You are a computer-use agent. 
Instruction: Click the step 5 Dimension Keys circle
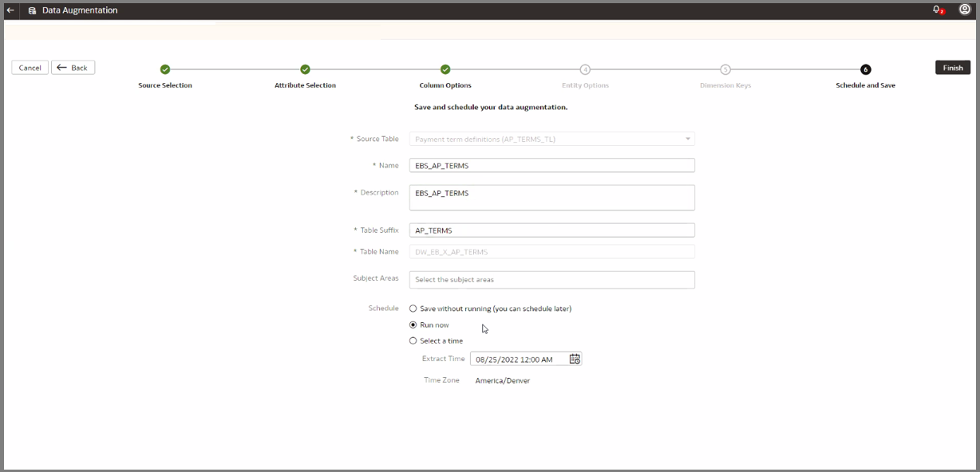725,69
